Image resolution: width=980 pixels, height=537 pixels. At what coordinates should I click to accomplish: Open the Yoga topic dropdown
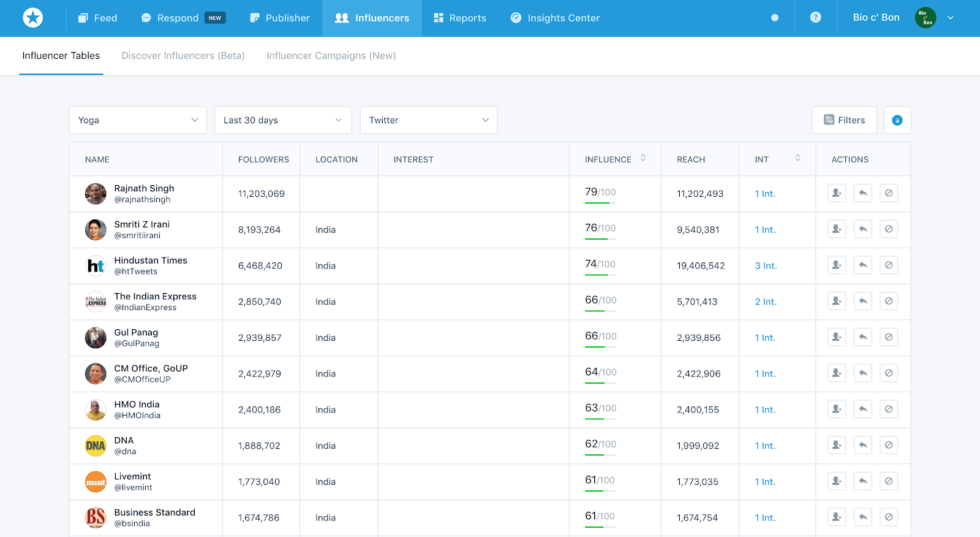[x=138, y=120]
